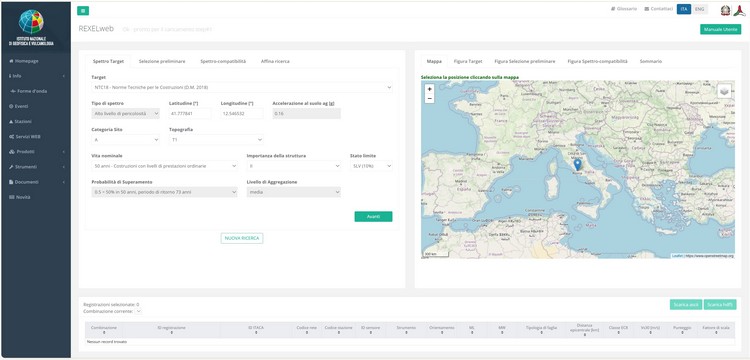Expand the Prodotti submenu chevron
Screen dimensions: 750x360
click(x=64, y=152)
